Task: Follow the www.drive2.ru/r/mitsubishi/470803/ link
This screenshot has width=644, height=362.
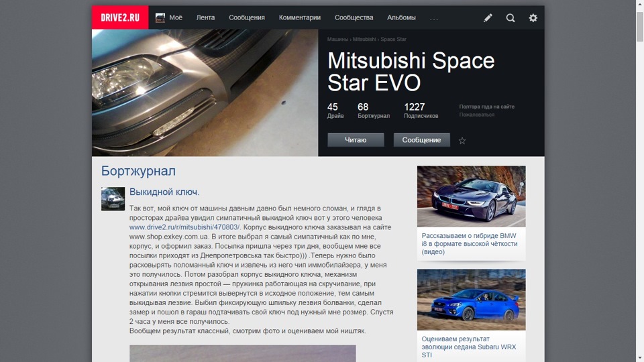Action: 184,227
